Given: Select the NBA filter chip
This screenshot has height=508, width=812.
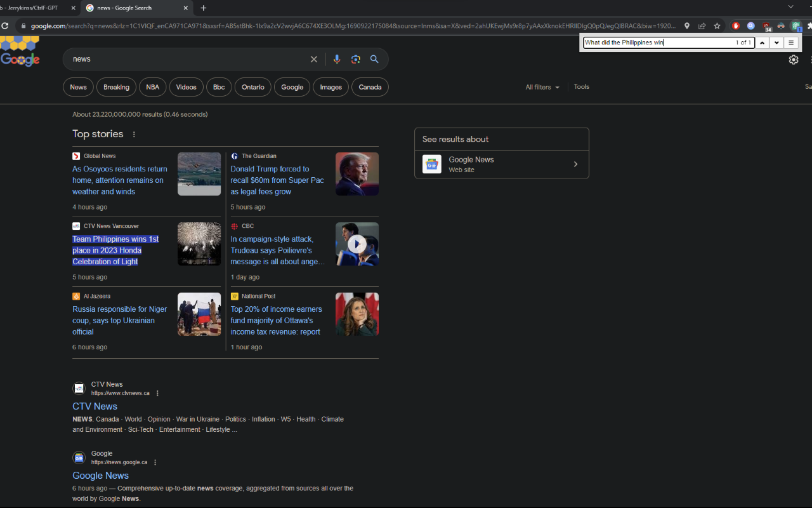Looking at the screenshot, I should tap(153, 87).
